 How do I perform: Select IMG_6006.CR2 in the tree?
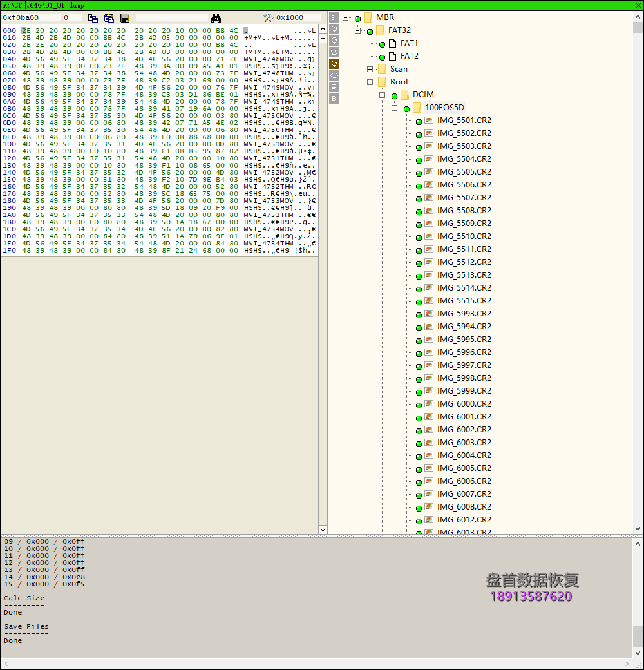coord(464,481)
